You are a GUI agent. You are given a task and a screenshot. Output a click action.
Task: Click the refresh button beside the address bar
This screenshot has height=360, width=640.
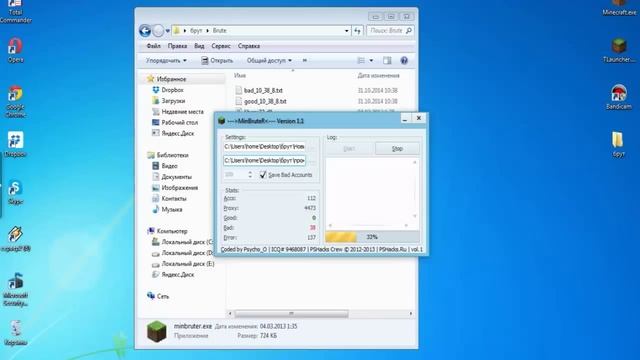358,31
